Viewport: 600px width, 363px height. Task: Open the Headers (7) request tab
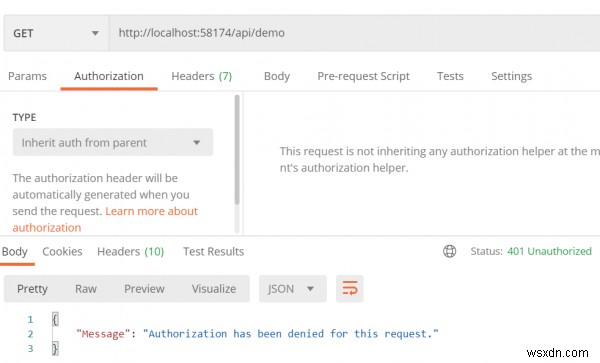click(202, 76)
